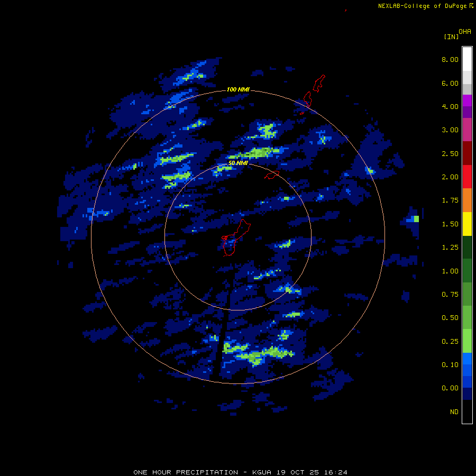Click the ND legend label

click(454, 412)
